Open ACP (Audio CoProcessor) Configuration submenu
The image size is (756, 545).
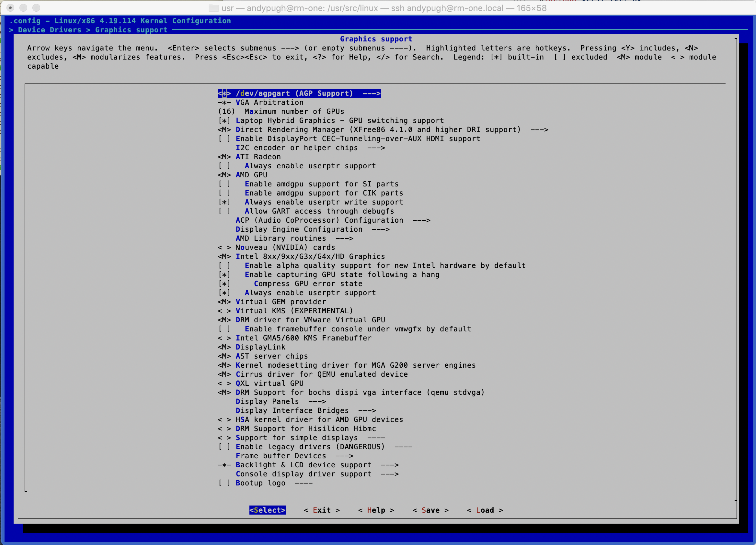333,220
